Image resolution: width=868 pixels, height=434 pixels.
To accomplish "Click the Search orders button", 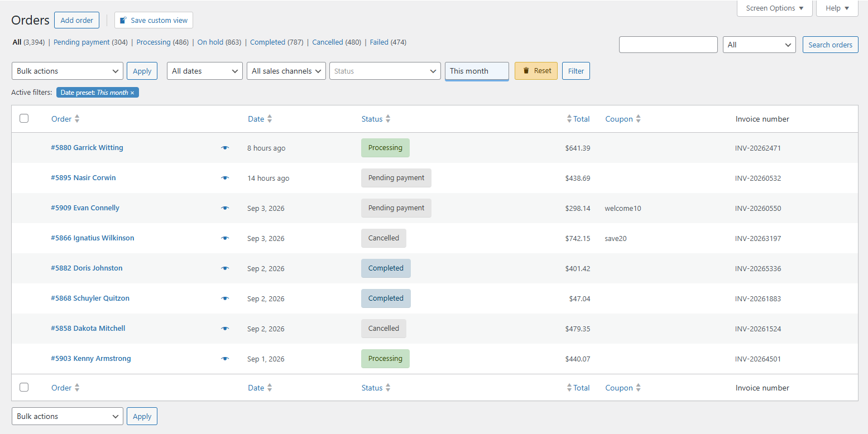I will point(831,45).
